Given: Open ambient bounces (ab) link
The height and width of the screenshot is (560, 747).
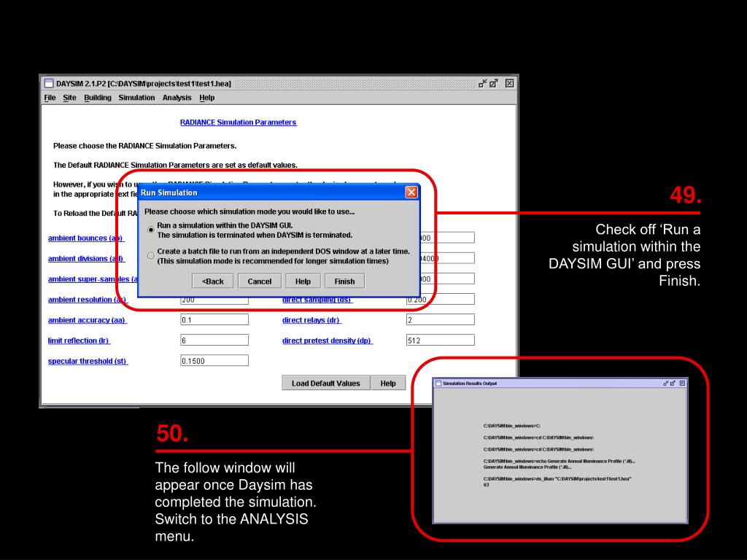Looking at the screenshot, I should coord(86,238).
